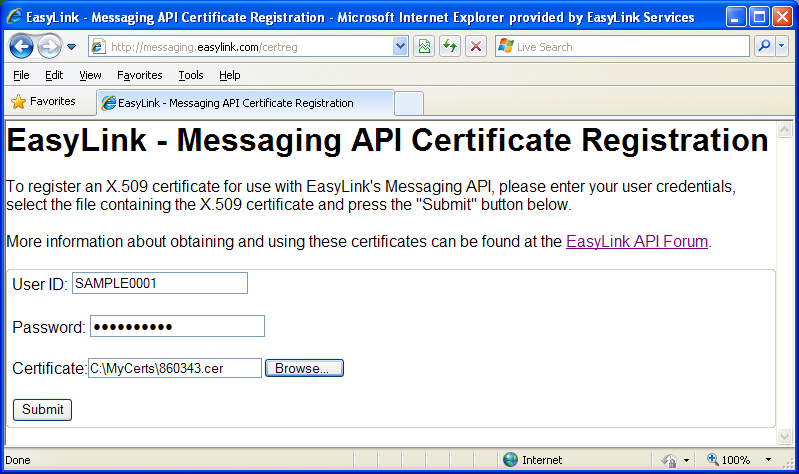This screenshot has width=799, height=474.
Task: Expand the 100% zoom level dropdown arrow
Action: coord(768,460)
